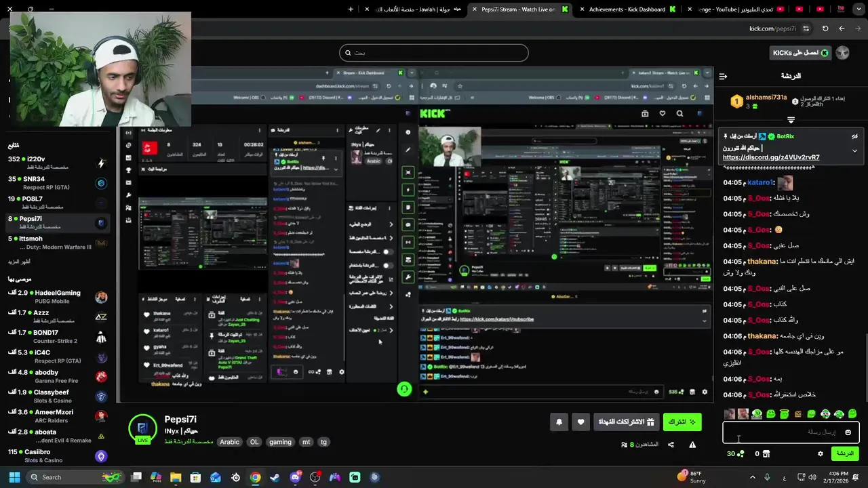Screen dimensions: 868x488
Task: Click green refresh circle on stream video
Action: (404, 389)
